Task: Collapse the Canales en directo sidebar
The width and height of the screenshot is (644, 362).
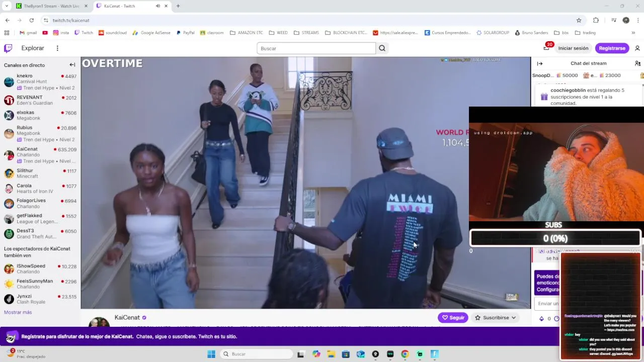Action: point(72,65)
